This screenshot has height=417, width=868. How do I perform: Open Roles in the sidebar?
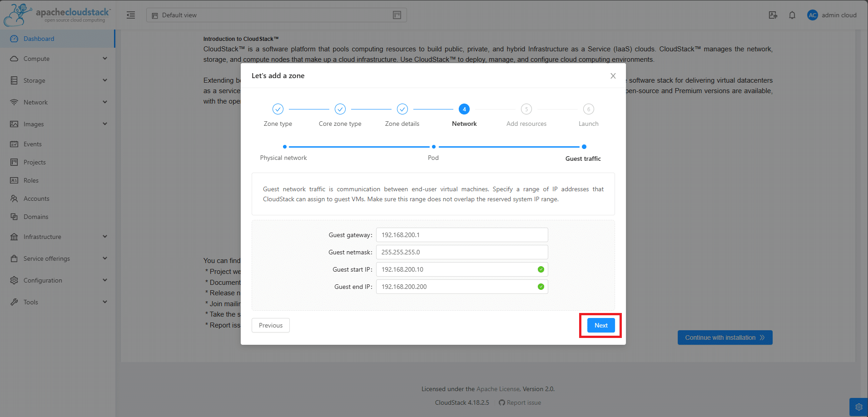57,180
